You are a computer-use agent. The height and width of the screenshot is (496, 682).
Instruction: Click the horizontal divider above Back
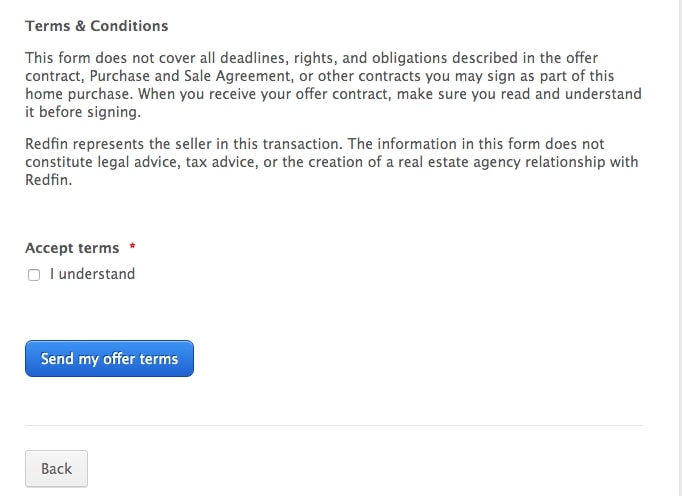pyautogui.click(x=334, y=426)
